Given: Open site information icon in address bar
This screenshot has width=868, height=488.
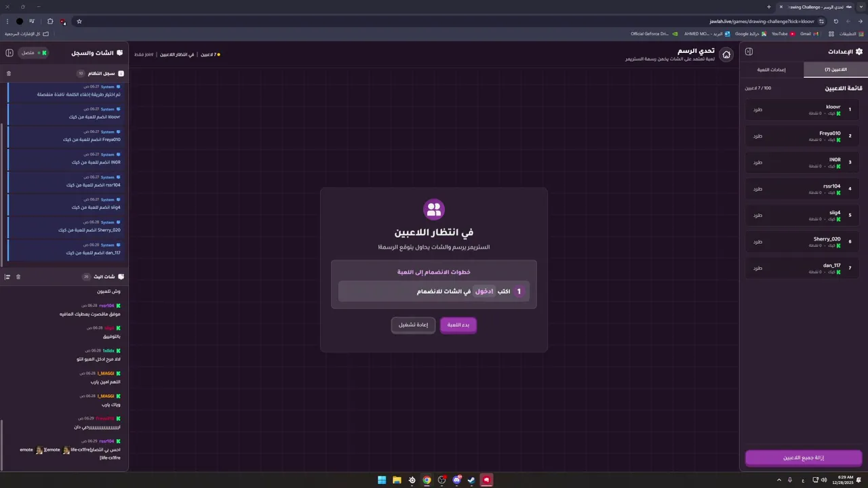Looking at the screenshot, I should (822, 21).
